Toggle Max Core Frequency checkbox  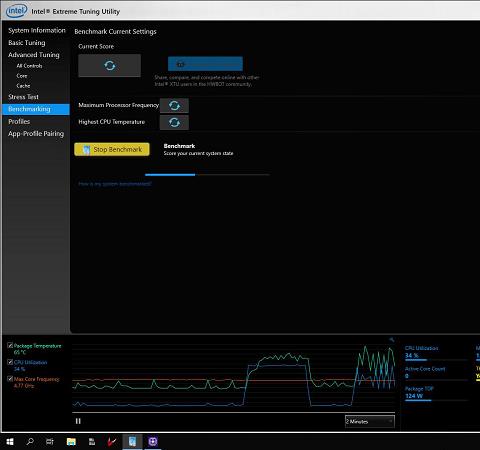[x=10, y=378]
